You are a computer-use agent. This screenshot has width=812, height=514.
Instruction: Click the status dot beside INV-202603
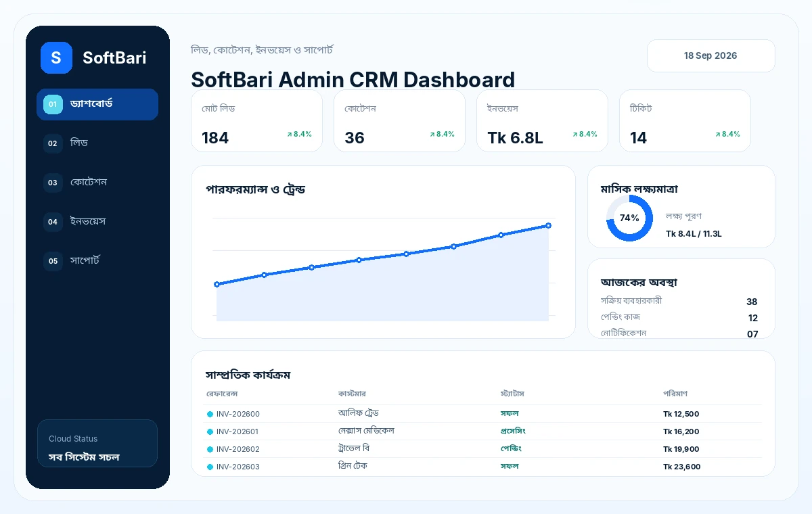click(210, 467)
